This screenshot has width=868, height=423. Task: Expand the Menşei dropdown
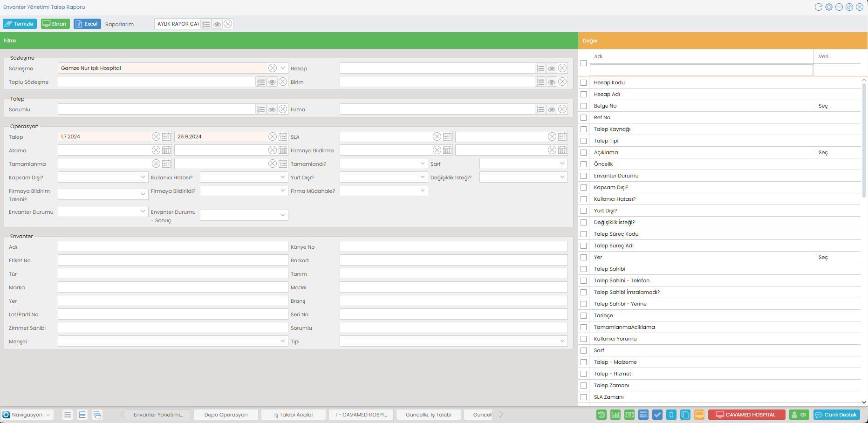[x=283, y=341]
